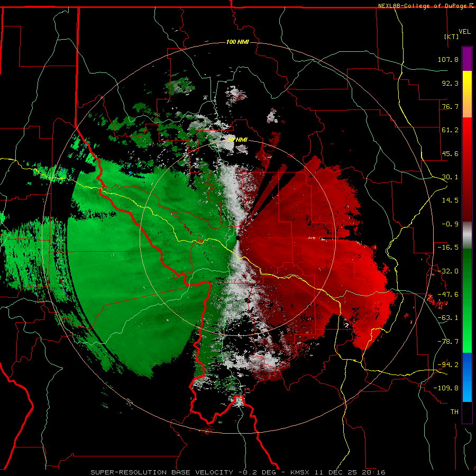Image resolution: width=476 pixels, height=476 pixels.
Task: Click the TH threshold legend label
Action: tap(454, 412)
